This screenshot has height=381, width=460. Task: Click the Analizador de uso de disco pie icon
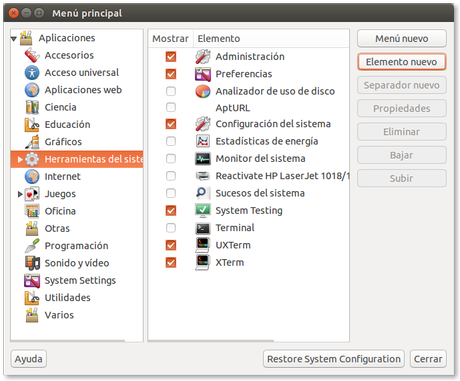coord(203,91)
